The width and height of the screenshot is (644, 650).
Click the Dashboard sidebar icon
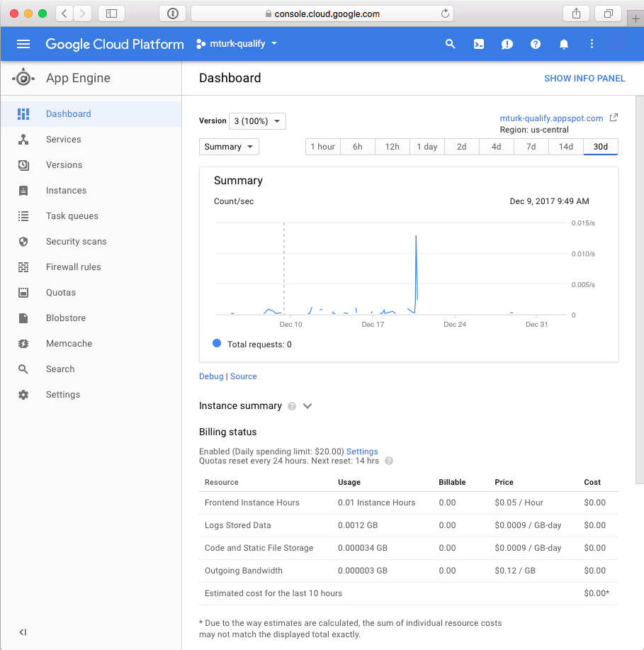click(x=23, y=114)
